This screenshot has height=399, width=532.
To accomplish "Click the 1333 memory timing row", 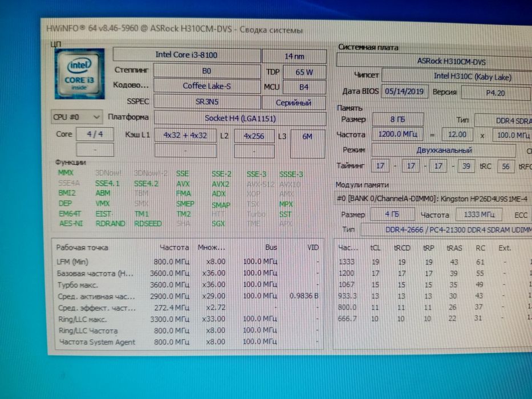I will tap(433, 262).
